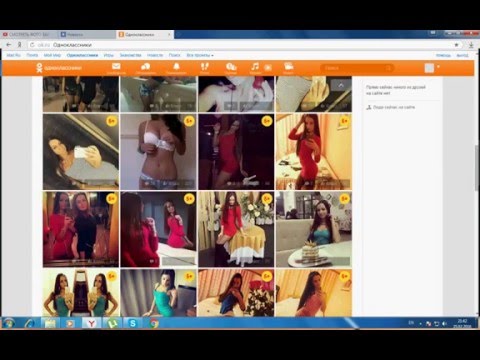Open Music note icon

click(x=255, y=67)
